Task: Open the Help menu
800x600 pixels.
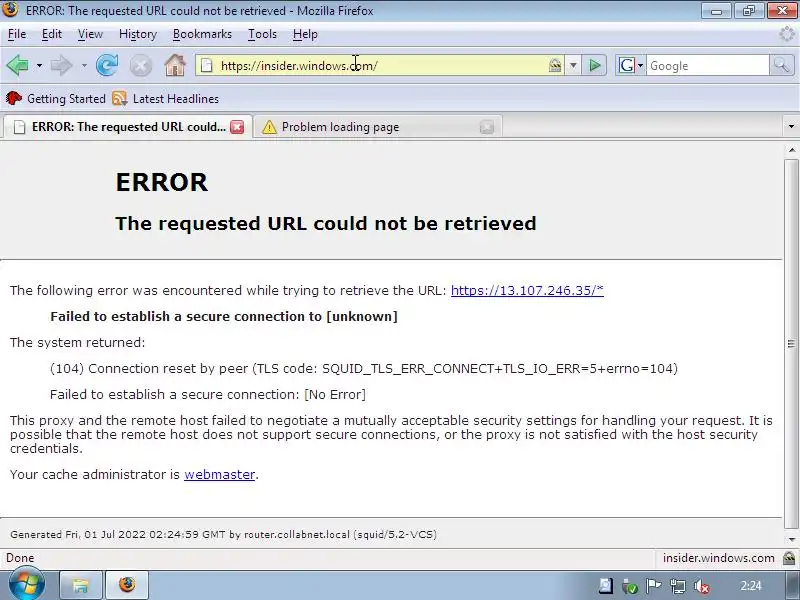Action: click(x=305, y=34)
